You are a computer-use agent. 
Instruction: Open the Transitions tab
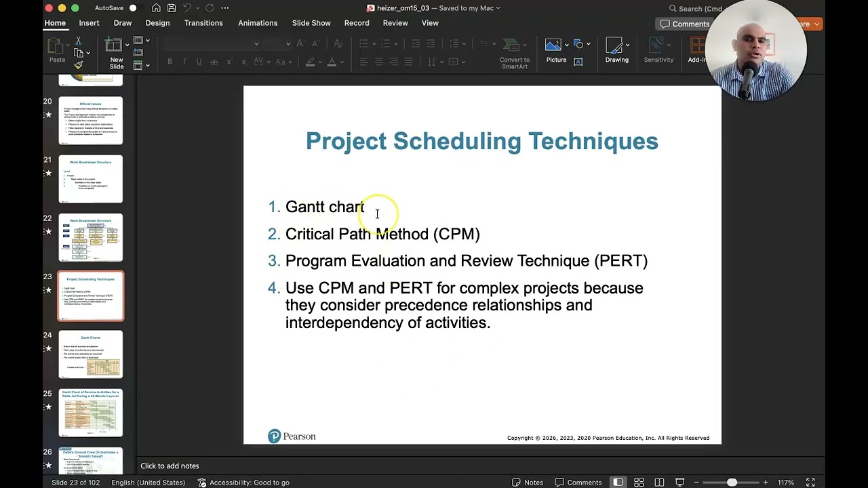point(203,23)
